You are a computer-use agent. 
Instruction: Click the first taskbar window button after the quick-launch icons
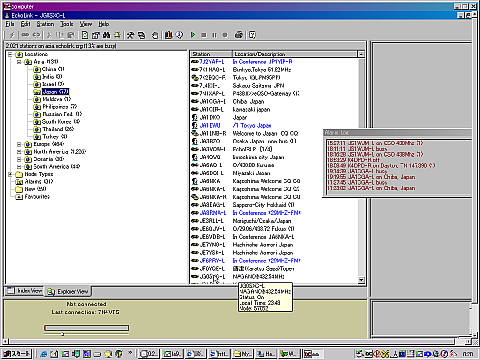(x=148, y=353)
